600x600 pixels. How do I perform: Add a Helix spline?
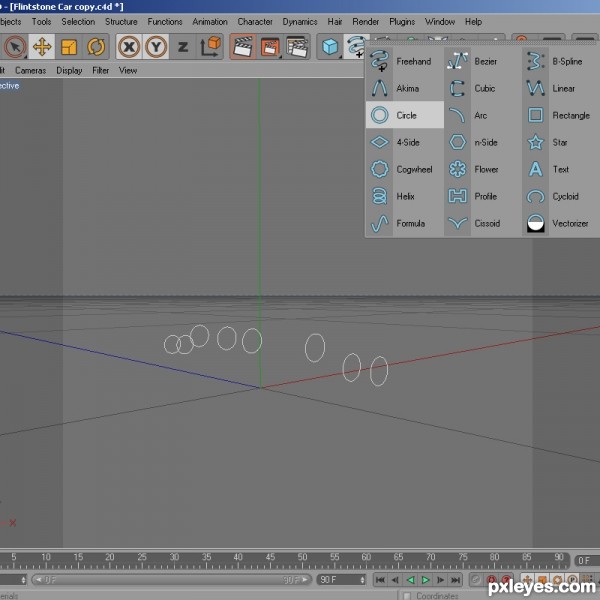tap(405, 196)
